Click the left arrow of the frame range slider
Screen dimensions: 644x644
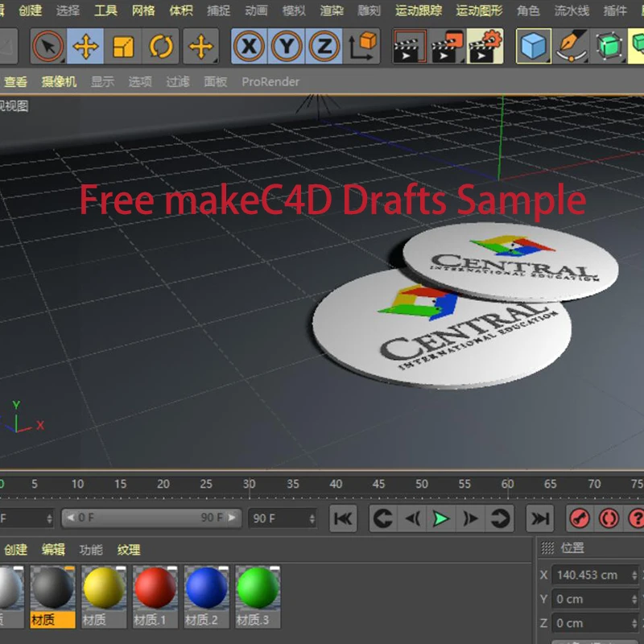coord(71,518)
